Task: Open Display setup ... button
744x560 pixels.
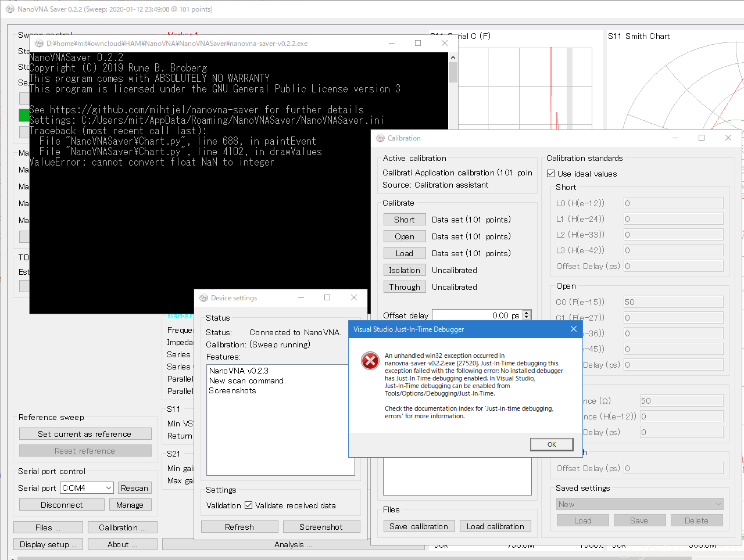Action: [48, 544]
